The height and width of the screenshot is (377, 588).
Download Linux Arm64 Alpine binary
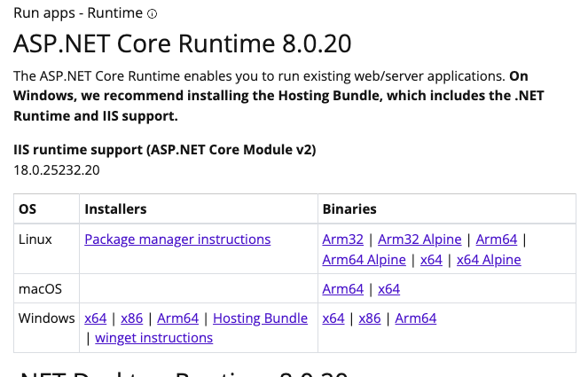[x=364, y=260]
